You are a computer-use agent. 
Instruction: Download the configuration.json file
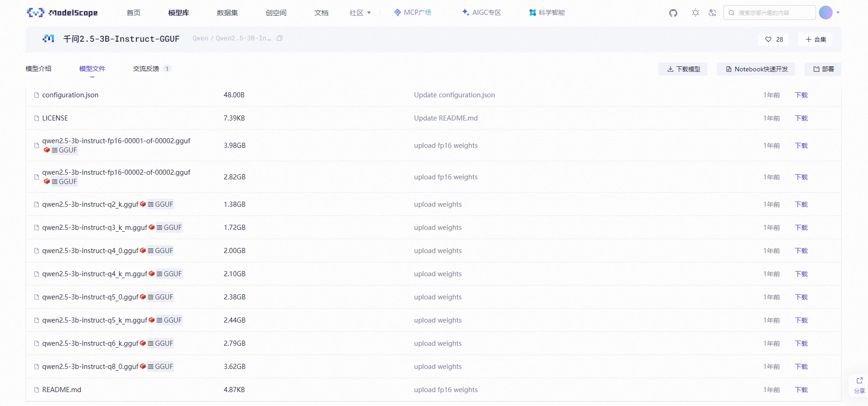[801, 95]
